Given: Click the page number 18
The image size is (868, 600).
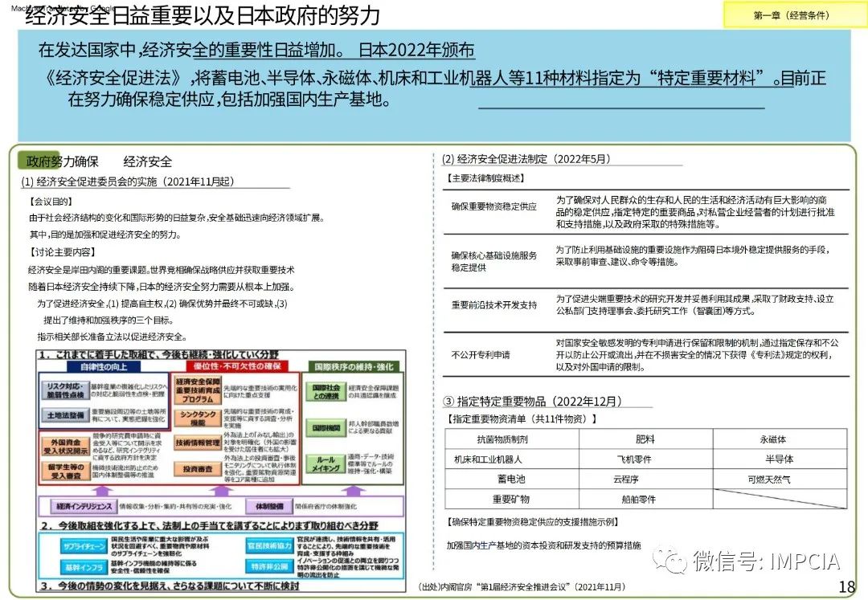Looking at the screenshot, I should pyautogui.click(x=846, y=586).
